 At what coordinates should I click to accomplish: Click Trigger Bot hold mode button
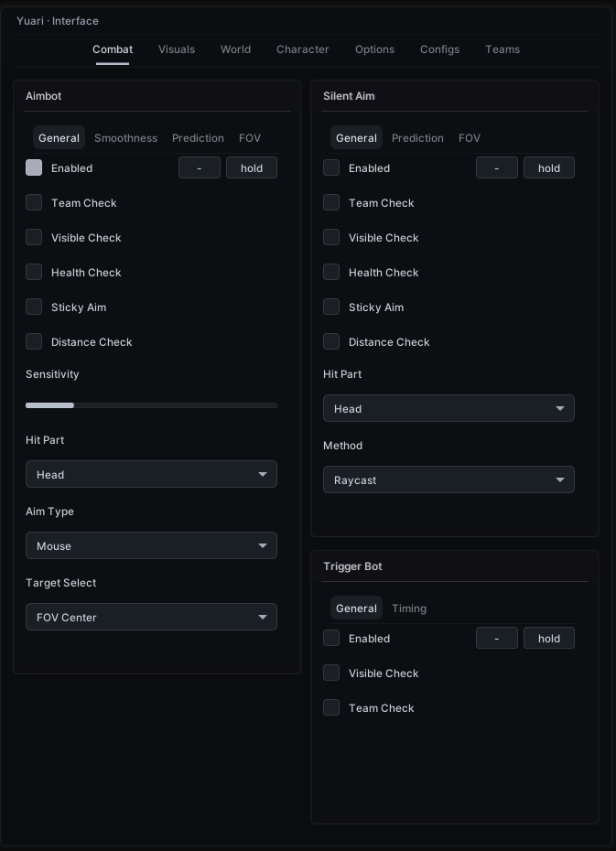[548, 639]
